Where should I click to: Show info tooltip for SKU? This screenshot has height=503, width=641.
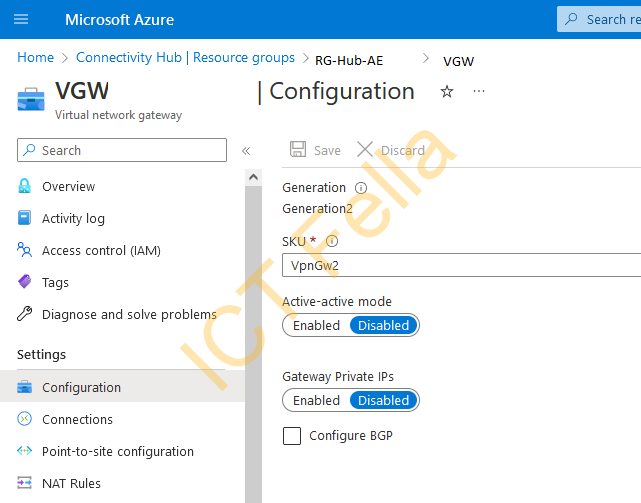(332, 241)
